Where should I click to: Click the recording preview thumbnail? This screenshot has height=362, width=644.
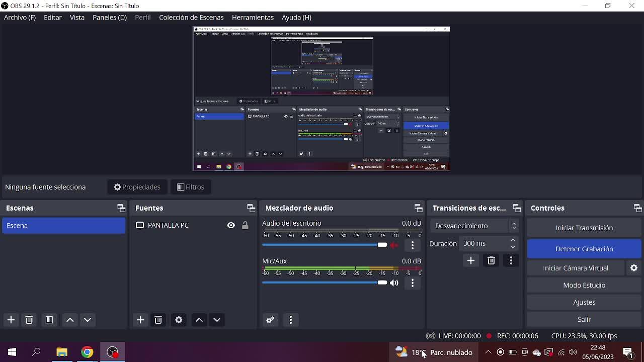[x=321, y=99]
